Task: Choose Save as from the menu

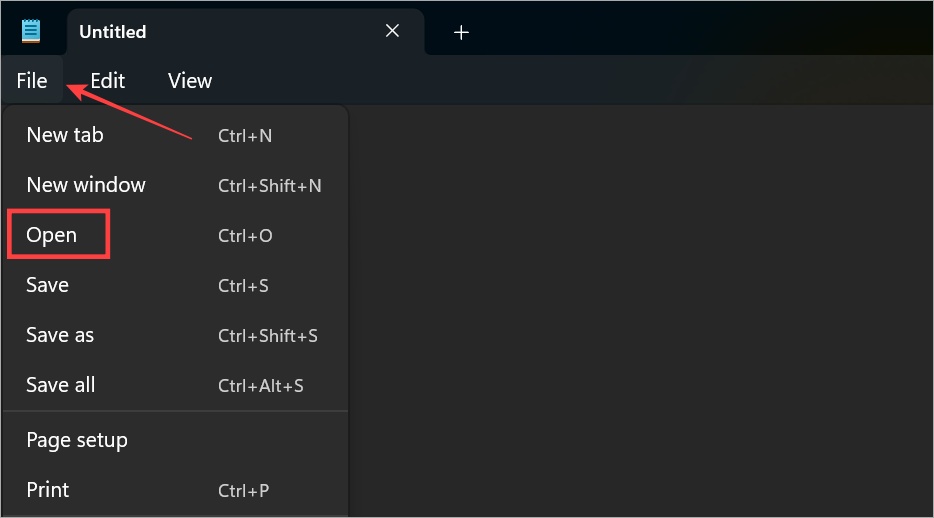Action: [176, 335]
